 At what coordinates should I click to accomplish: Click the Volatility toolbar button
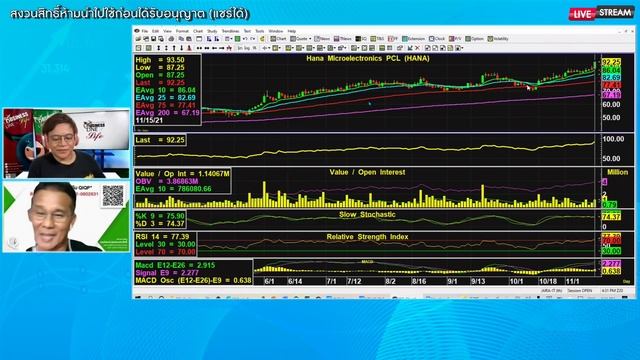point(498,39)
